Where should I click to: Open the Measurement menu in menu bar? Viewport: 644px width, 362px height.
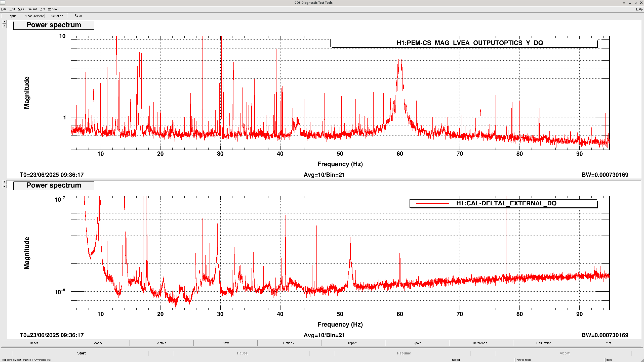click(27, 9)
